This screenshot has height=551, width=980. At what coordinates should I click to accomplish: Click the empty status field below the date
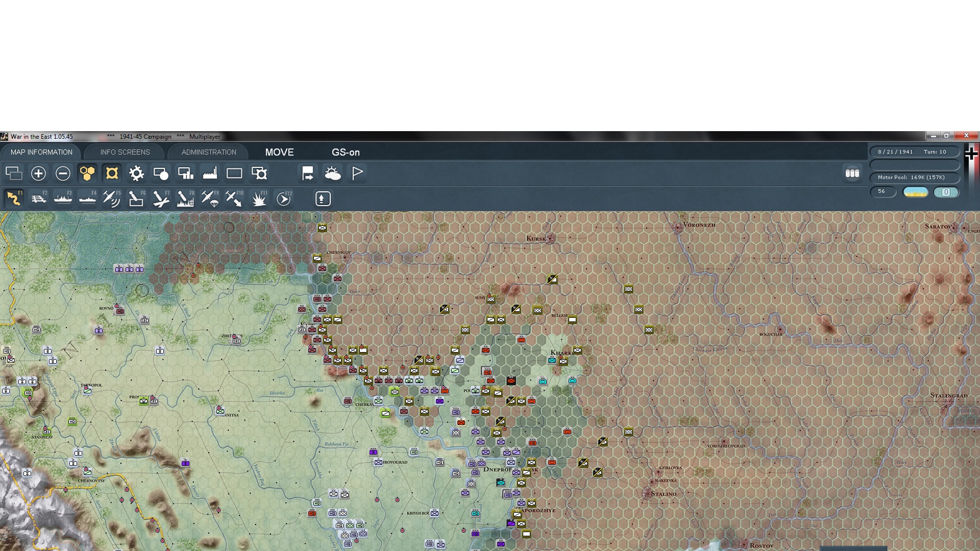point(914,165)
